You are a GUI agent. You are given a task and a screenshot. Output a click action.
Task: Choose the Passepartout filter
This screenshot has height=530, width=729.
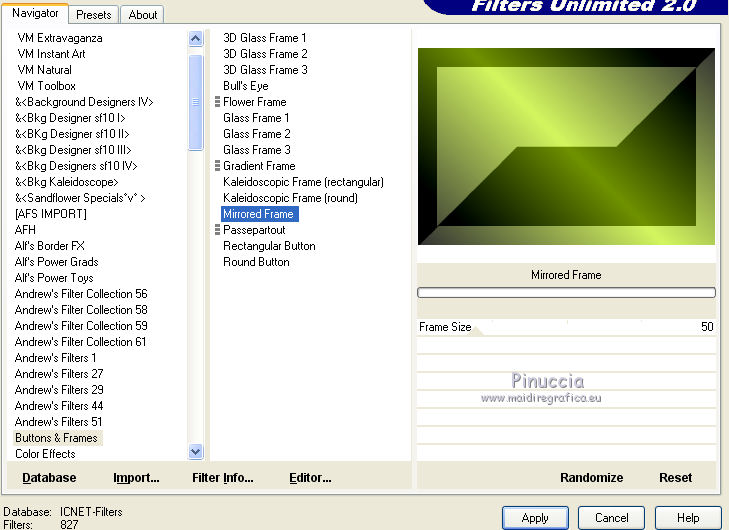254,230
